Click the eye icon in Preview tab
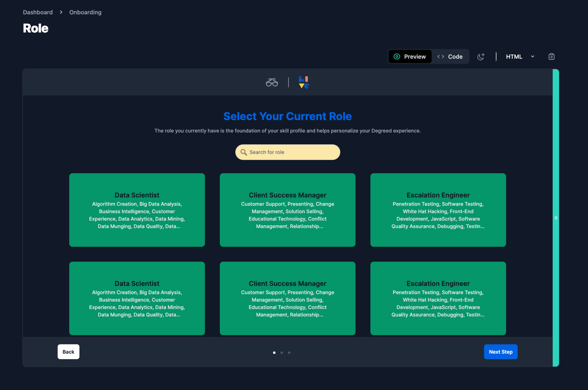The width and height of the screenshot is (588, 390). [x=397, y=57]
